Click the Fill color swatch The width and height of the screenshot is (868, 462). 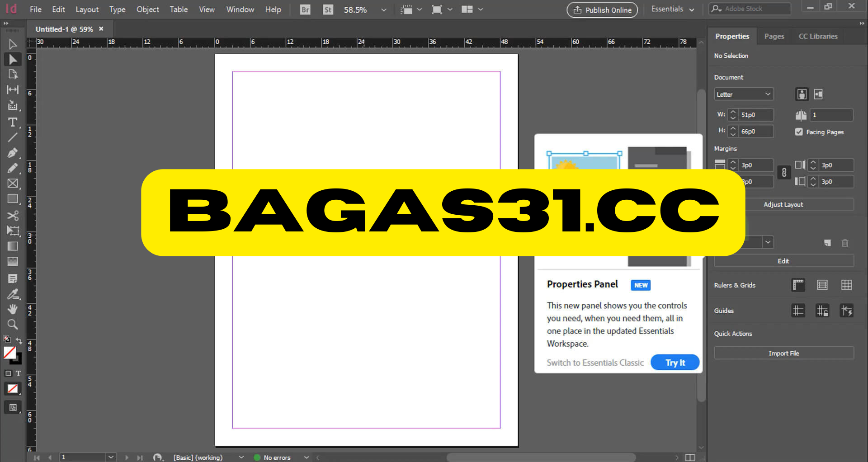tap(9, 352)
